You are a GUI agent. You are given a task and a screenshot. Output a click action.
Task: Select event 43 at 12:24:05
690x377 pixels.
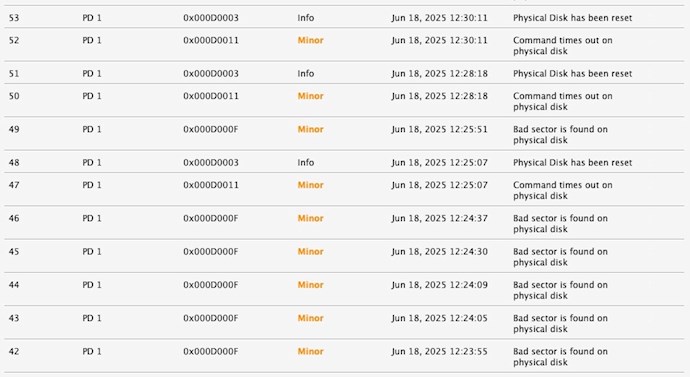[345, 323]
